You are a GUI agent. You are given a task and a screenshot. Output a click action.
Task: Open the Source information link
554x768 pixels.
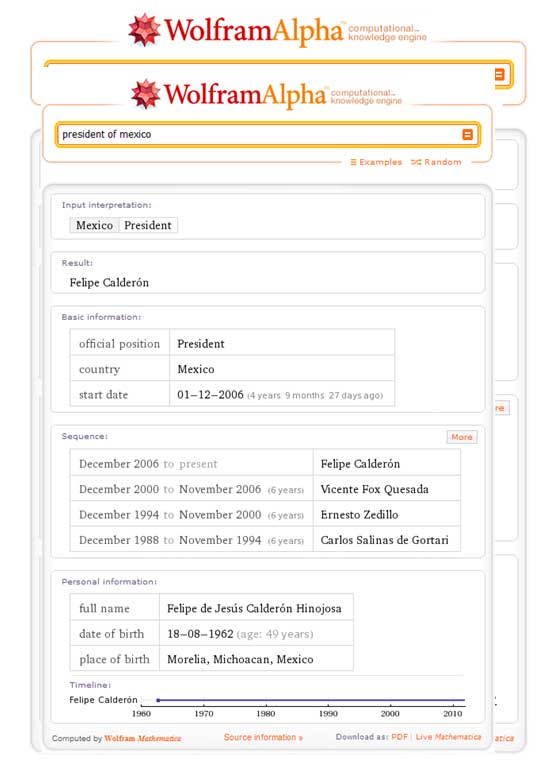263,737
